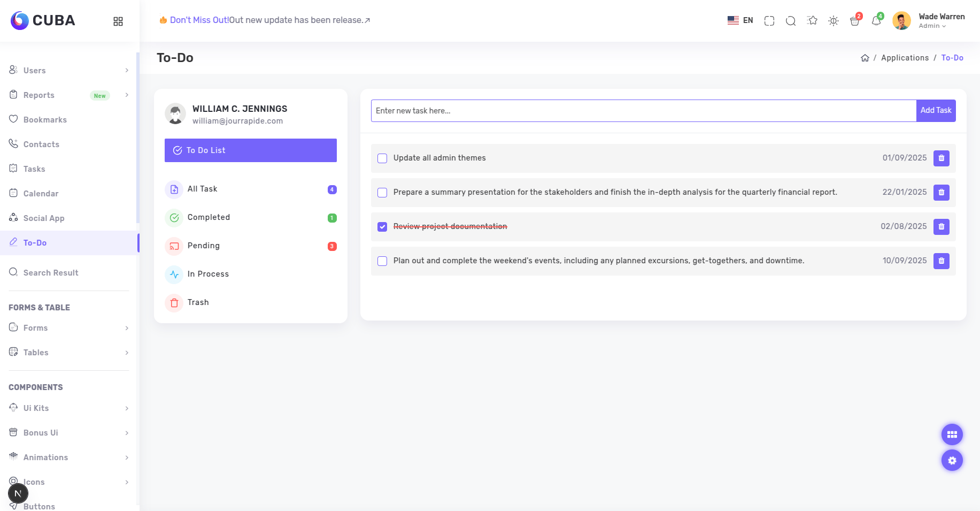Uncheck the 'Review project documentation' task

[x=382, y=227]
